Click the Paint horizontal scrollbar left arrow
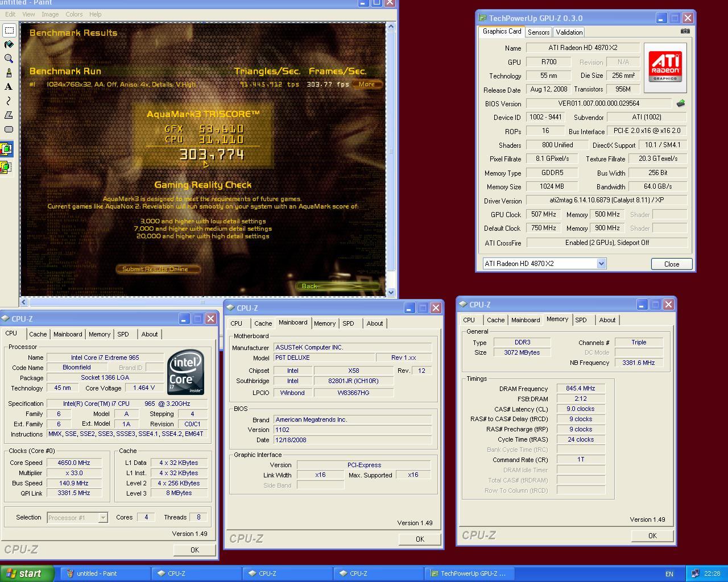Screen dimensions: 728x582 point(24,302)
